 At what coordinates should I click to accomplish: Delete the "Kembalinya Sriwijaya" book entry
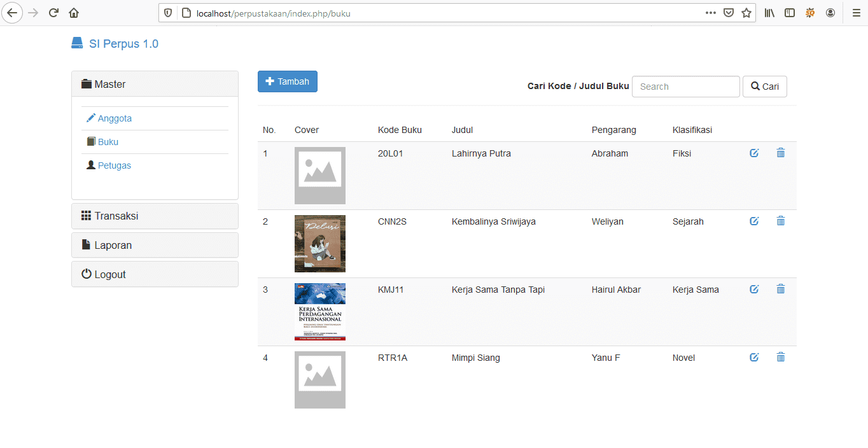[x=781, y=221]
